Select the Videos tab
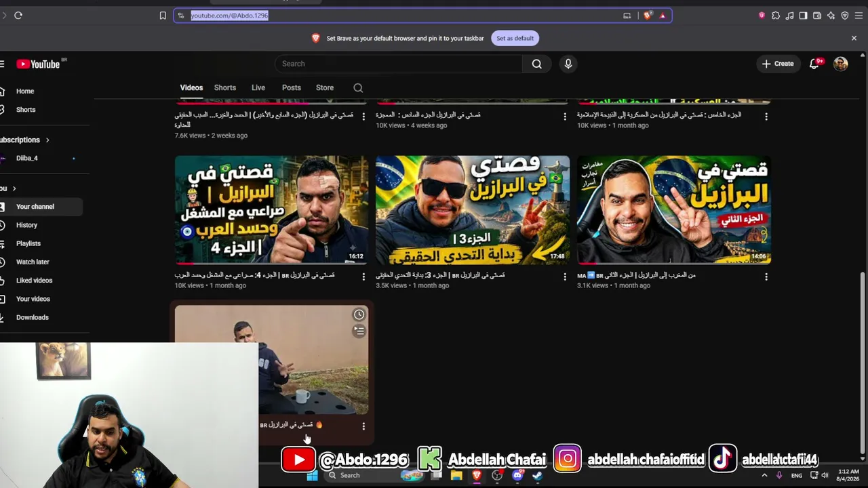868x488 pixels. pyautogui.click(x=191, y=87)
